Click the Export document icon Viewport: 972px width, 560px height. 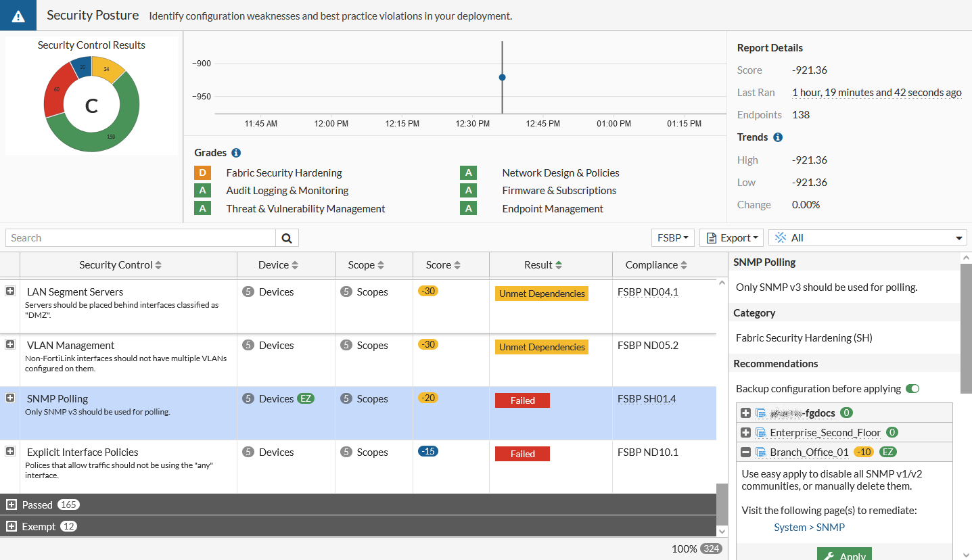pyautogui.click(x=712, y=237)
